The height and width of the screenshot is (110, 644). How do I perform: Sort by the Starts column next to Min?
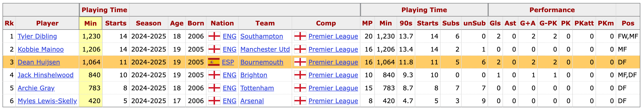point(116,23)
